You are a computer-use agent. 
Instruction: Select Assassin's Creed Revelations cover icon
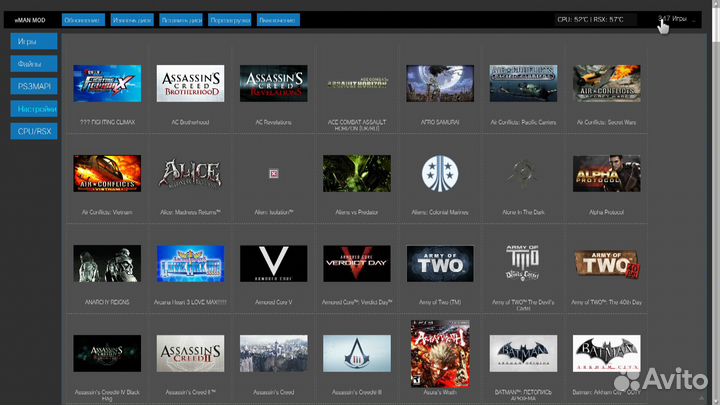[273, 84]
